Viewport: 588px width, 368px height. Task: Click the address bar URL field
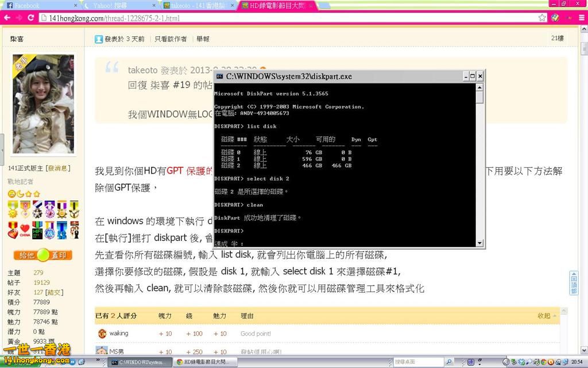point(287,18)
